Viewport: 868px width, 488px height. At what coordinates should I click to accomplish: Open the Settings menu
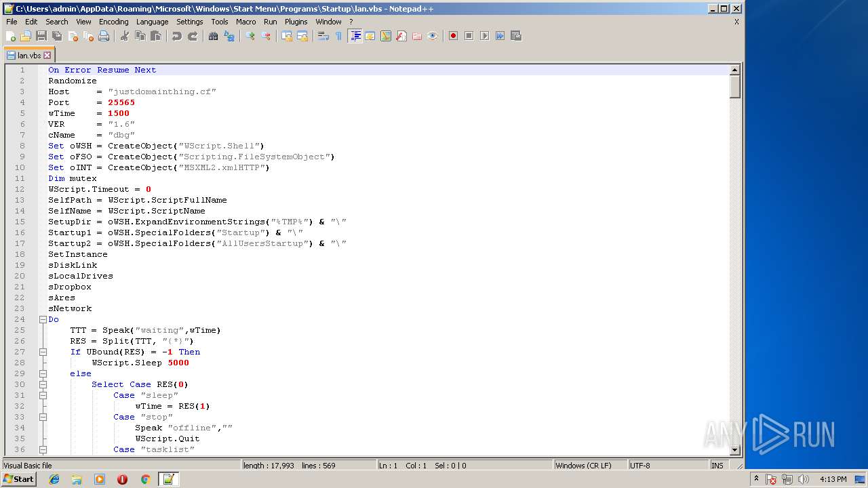point(190,22)
